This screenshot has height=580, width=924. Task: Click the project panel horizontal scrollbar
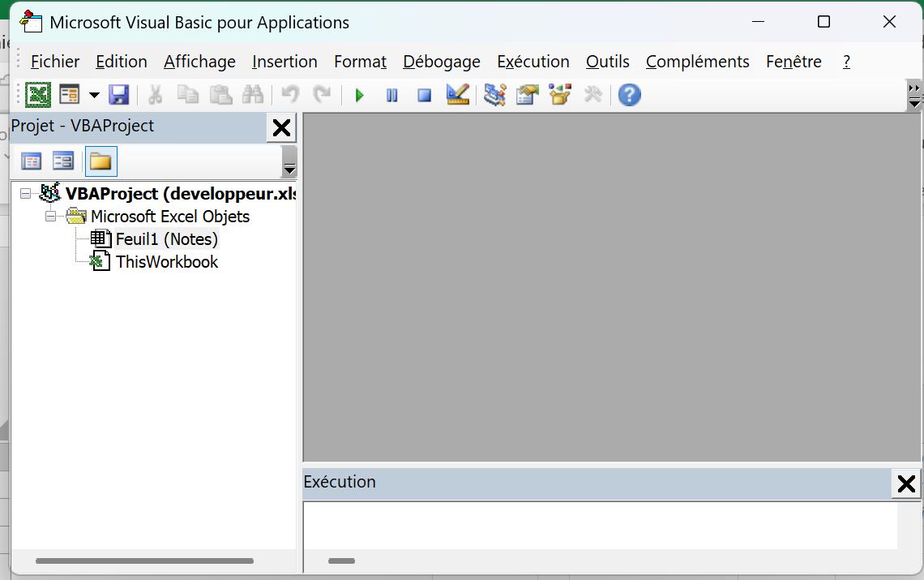(x=144, y=561)
